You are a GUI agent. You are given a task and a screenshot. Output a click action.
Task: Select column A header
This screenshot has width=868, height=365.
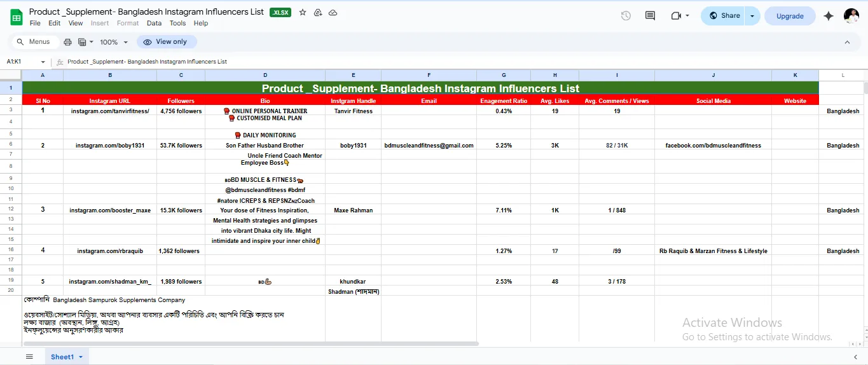point(43,75)
